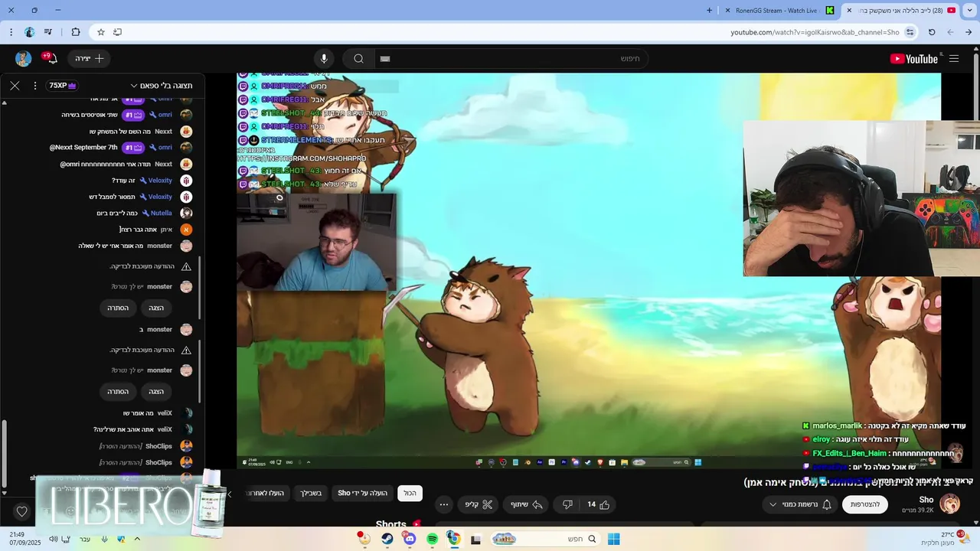This screenshot has height=551, width=980.
Task: Click the 'קליפ' clip button
Action: tap(479, 504)
